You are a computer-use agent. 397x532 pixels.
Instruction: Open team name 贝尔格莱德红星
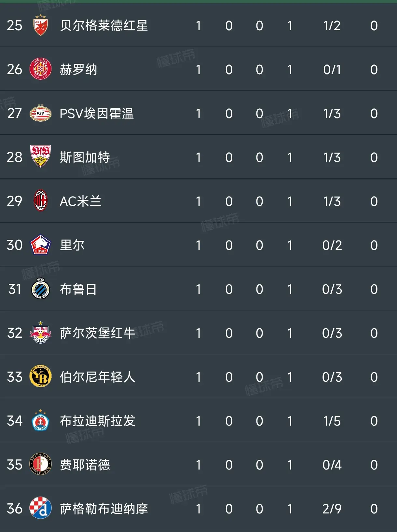click(104, 26)
